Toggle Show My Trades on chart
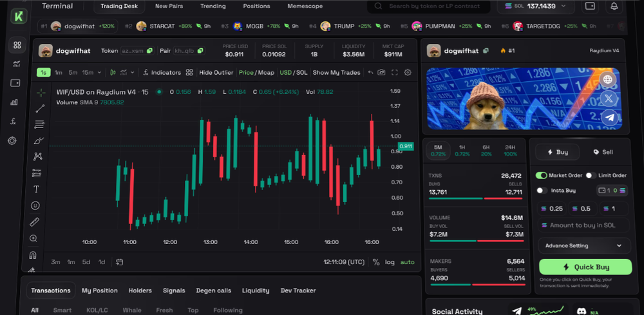The image size is (644, 315). click(x=336, y=72)
